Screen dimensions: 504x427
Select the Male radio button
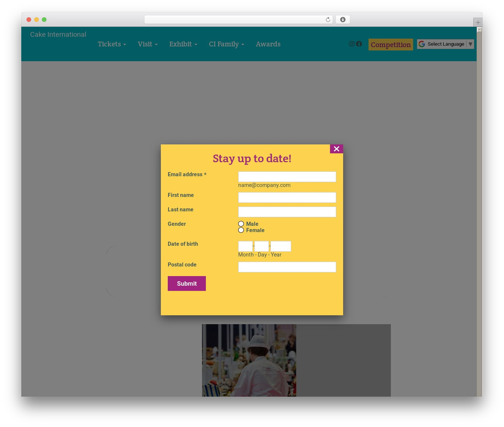pyautogui.click(x=241, y=224)
